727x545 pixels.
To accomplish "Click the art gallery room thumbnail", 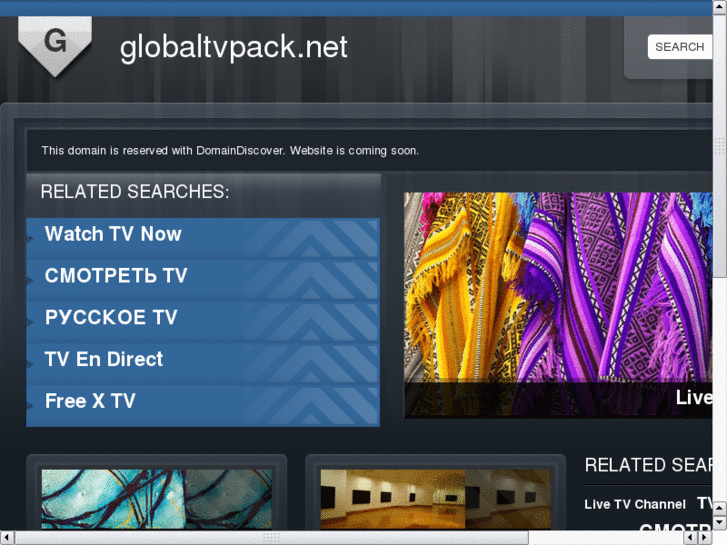I will pos(435,499).
